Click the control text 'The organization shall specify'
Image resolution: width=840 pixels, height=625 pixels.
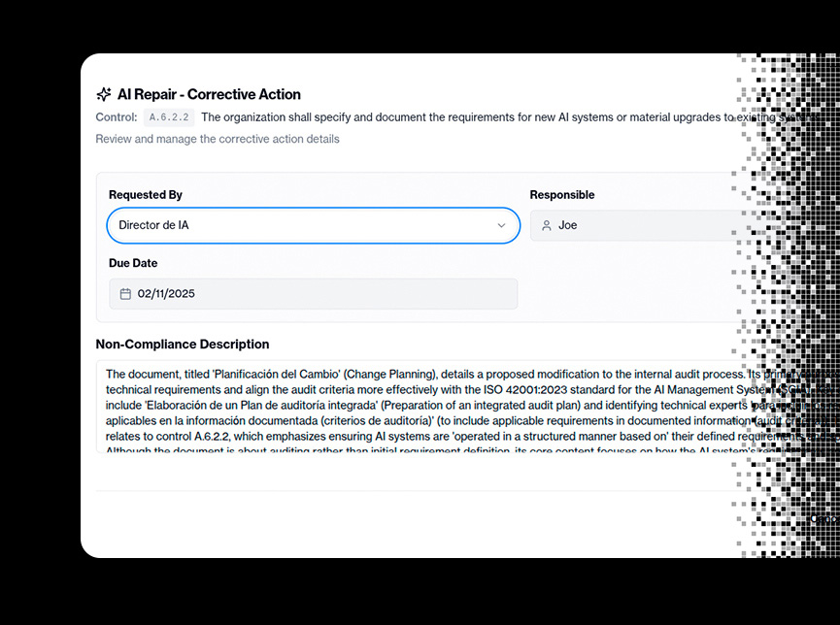pyautogui.click(x=282, y=117)
